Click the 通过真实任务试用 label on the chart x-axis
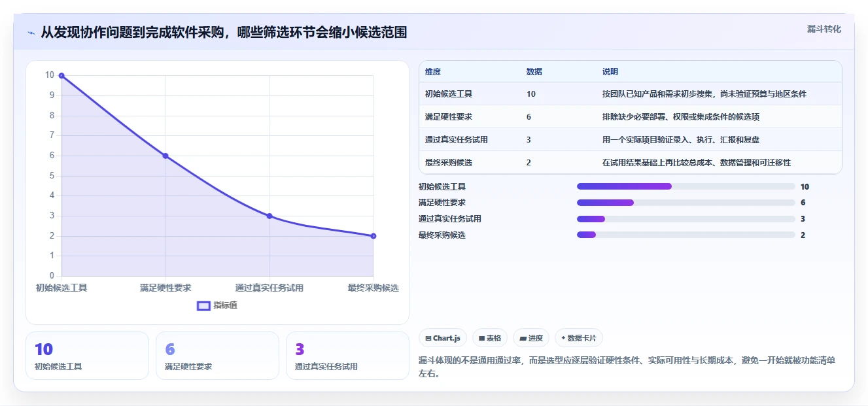This screenshot has height=406, width=868. [x=269, y=288]
